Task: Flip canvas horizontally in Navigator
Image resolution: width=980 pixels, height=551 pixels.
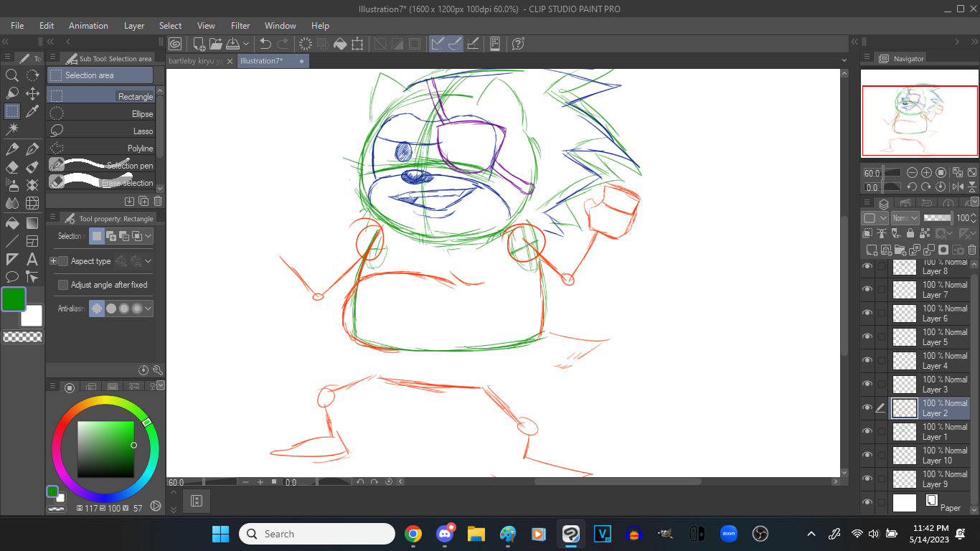Action: [958, 187]
